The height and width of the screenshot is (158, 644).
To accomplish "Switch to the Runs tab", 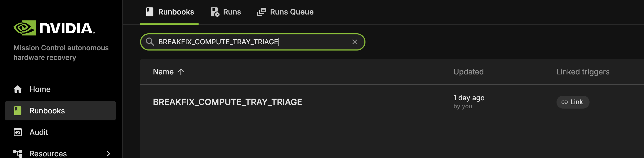I will click(x=232, y=12).
